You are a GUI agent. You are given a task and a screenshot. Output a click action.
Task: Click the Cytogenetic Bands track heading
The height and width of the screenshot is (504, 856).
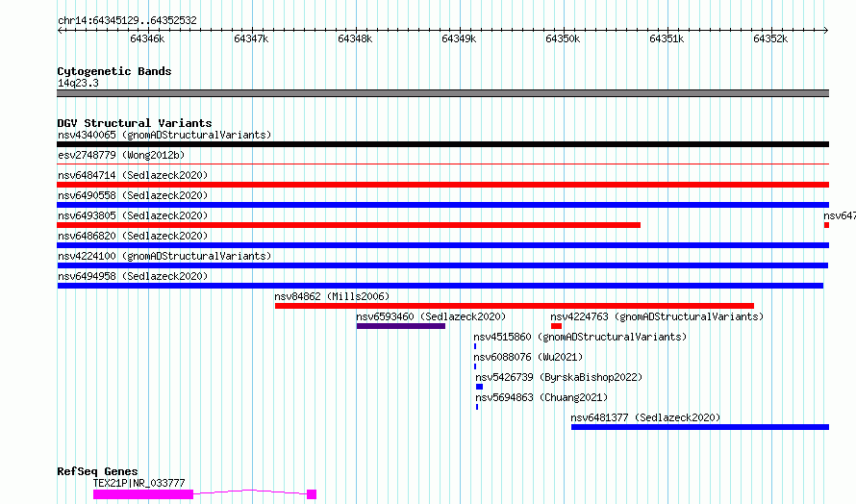point(114,71)
